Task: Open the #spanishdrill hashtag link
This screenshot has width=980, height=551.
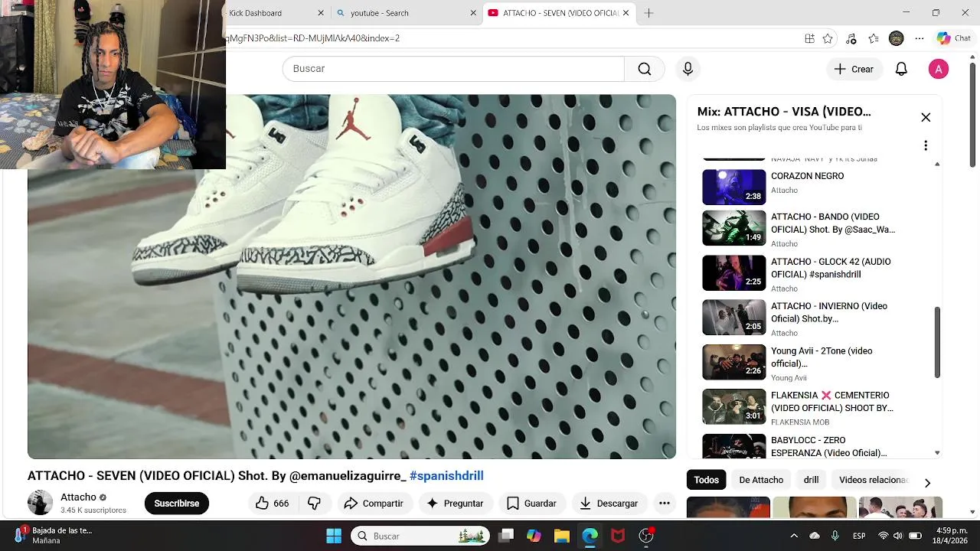Action: click(x=446, y=475)
